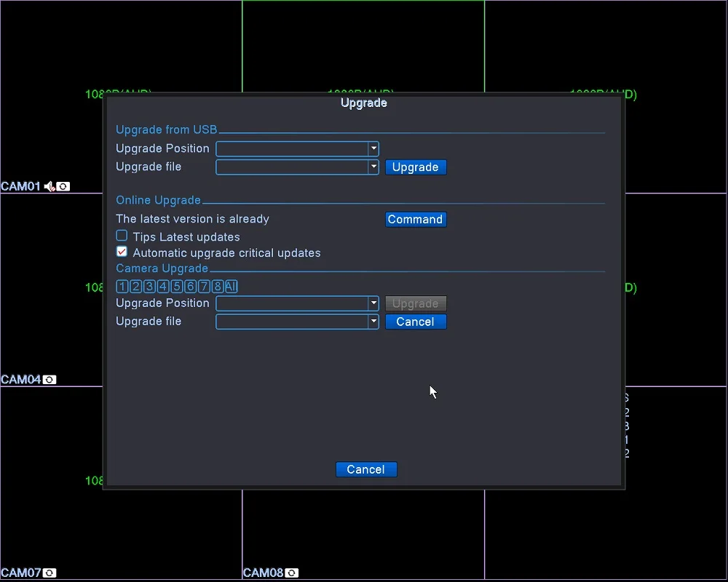Select camera channel 5 box
The width and height of the screenshot is (728, 582).
coord(176,287)
